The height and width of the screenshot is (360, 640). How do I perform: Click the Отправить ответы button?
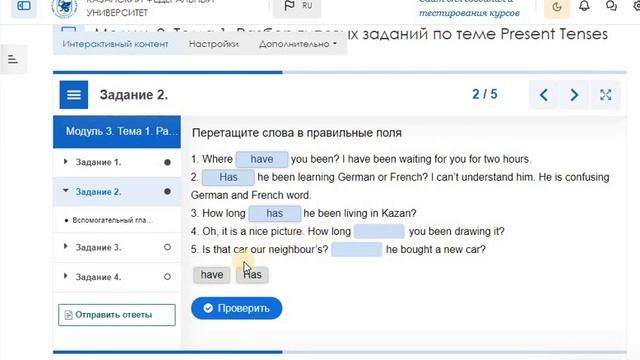tap(117, 315)
